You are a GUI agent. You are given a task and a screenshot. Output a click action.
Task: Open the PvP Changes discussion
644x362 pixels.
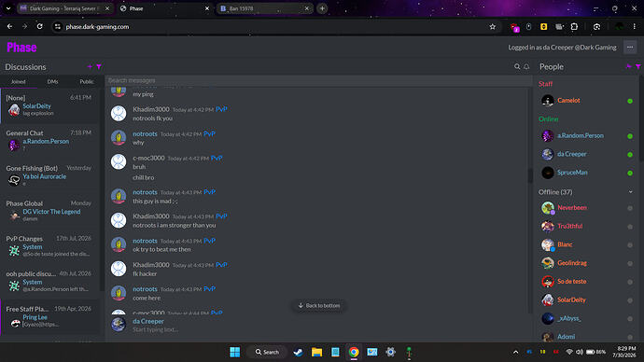(x=50, y=246)
